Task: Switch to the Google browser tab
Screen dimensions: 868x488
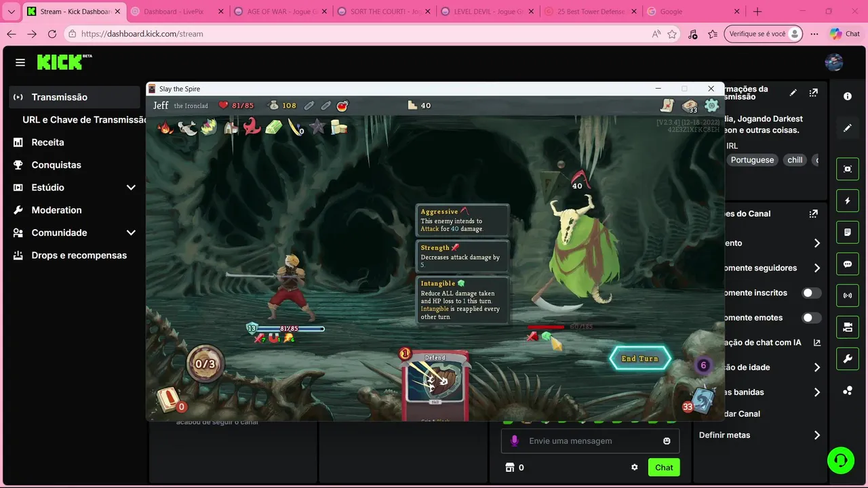Action: point(692,12)
